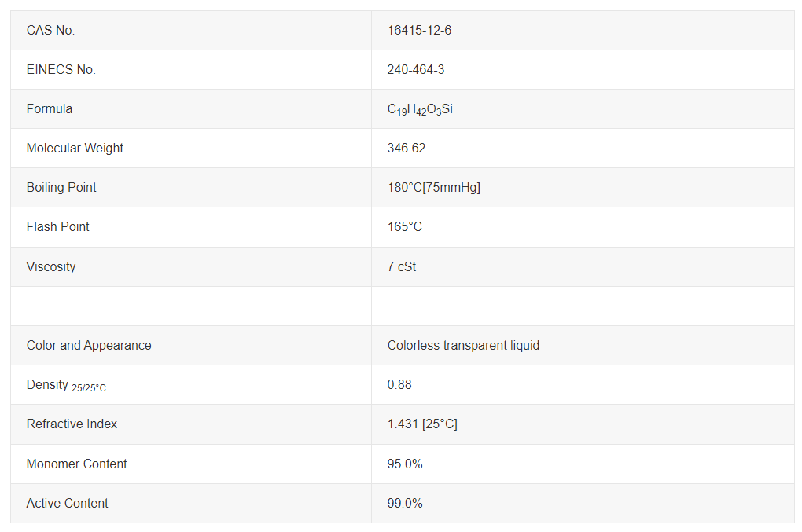Image resolution: width=802 pixels, height=532 pixels.
Task: Click the Molecular Weight label
Action: pyautogui.click(x=75, y=149)
